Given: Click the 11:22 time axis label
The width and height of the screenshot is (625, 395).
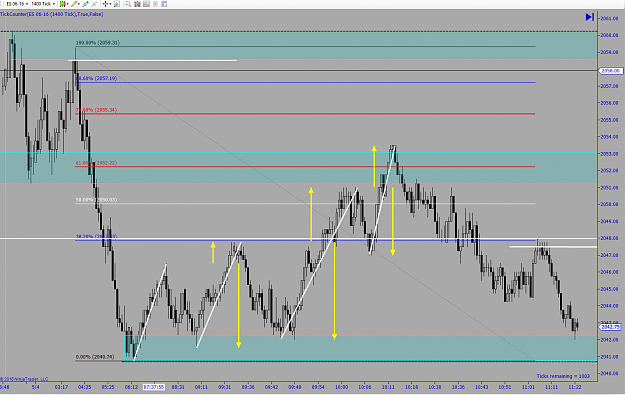Looking at the screenshot, I should 574,387.
